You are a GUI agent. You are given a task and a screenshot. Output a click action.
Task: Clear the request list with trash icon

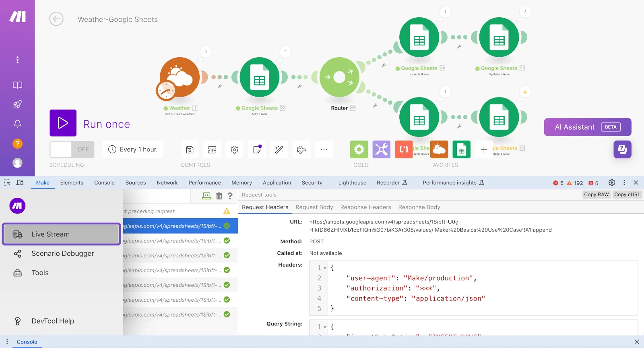pos(219,196)
